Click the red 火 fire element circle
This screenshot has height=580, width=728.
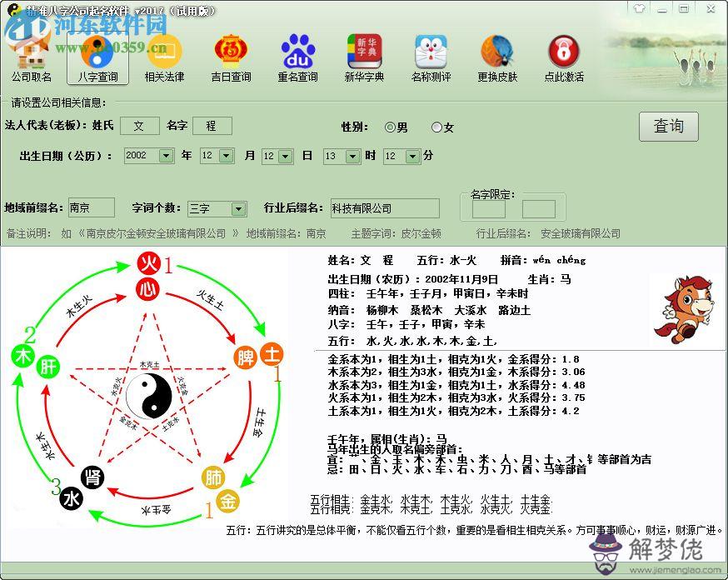pos(147,265)
